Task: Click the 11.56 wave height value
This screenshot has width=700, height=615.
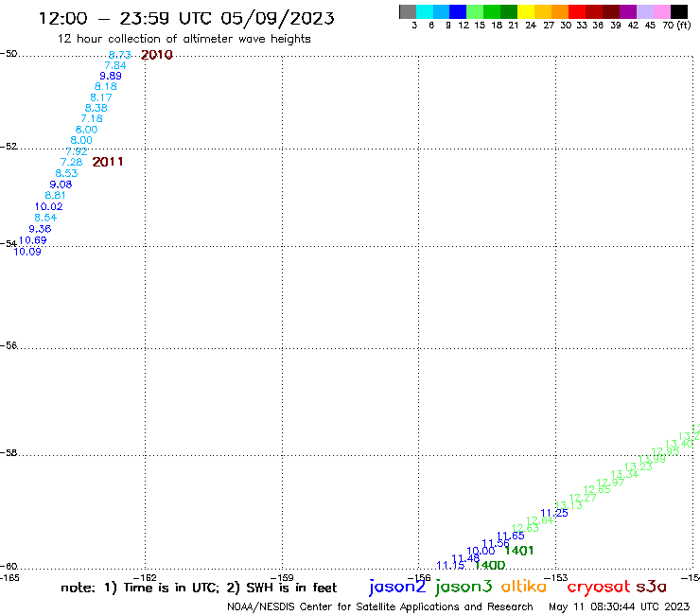Action: click(x=496, y=543)
